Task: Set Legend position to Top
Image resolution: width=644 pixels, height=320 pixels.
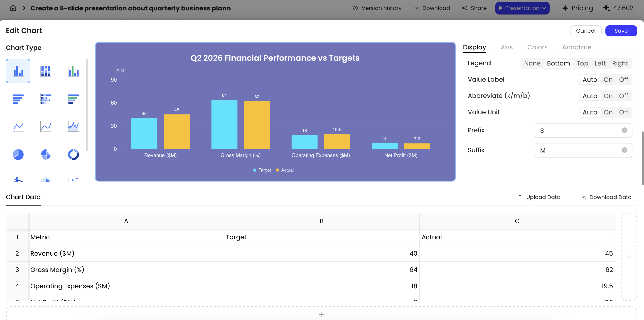Action: (582, 63)
